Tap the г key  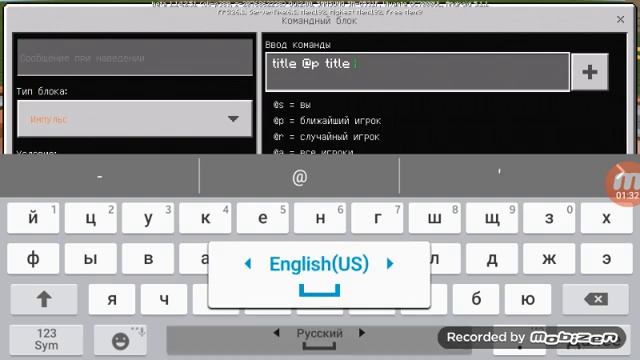(377, 218)
